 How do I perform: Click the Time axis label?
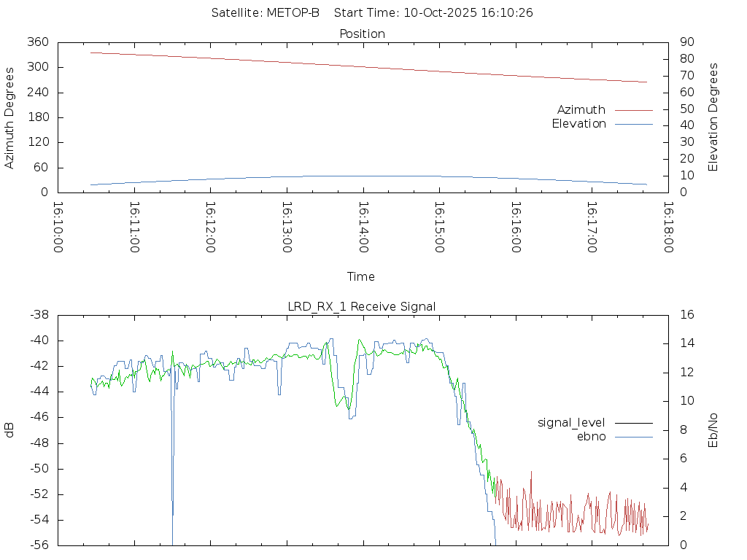[361, 277]
